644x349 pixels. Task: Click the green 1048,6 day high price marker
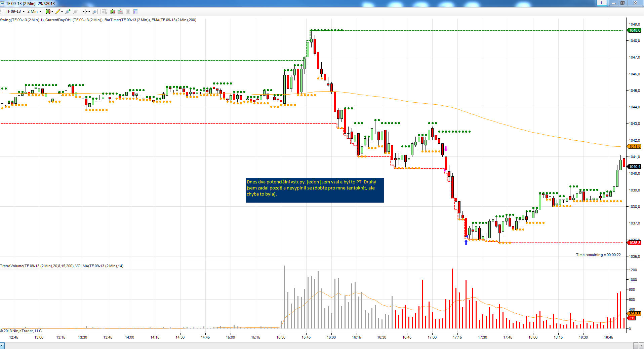point(634,30)
